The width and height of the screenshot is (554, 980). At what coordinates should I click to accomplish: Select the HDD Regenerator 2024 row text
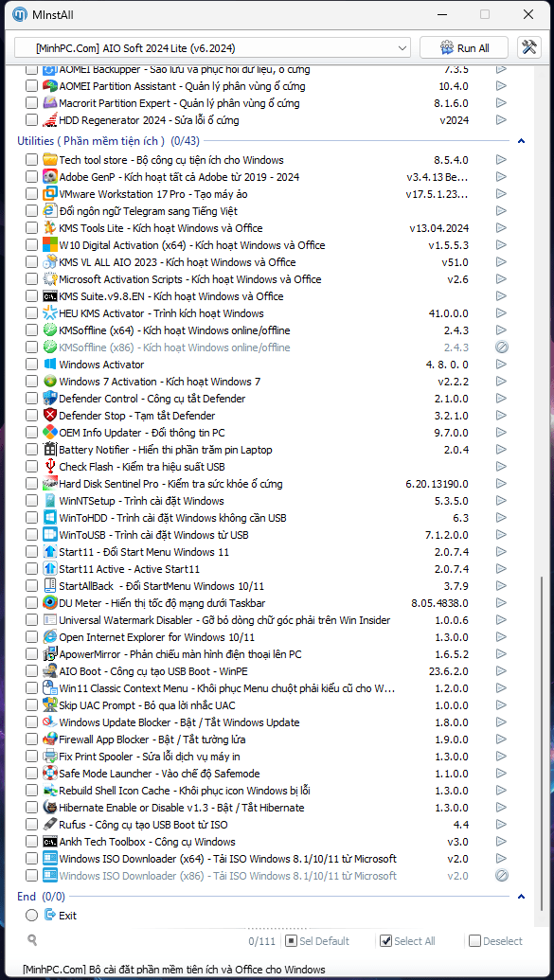[x=149, y=120]
